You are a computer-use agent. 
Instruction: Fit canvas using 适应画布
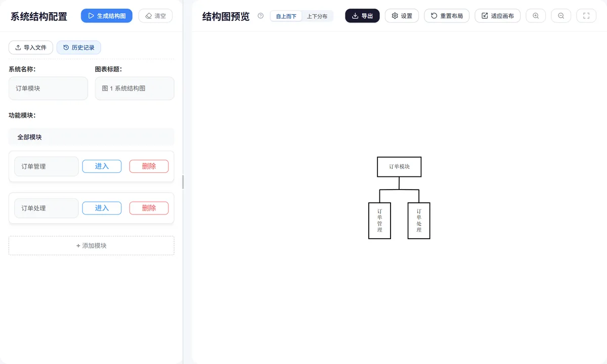[498, 16]
